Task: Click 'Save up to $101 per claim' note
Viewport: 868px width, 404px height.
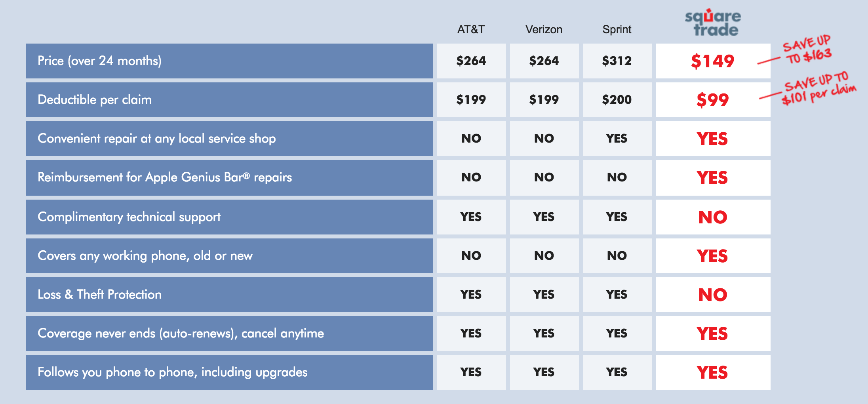Action: 818,88
